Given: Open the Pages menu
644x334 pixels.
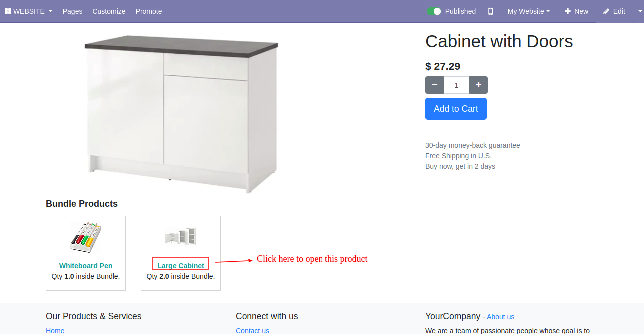Looking at the screenshot, I should [72, 11].
